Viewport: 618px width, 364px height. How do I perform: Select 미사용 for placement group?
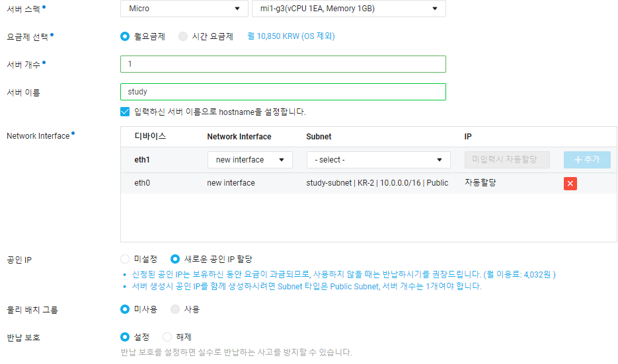125,309
